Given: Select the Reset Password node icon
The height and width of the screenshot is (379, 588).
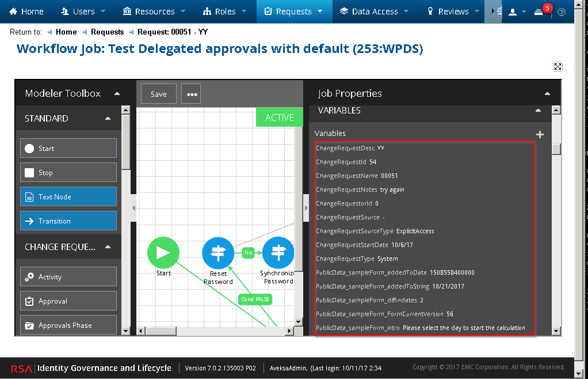Looking at the screenshot, I should pos(218,252).
